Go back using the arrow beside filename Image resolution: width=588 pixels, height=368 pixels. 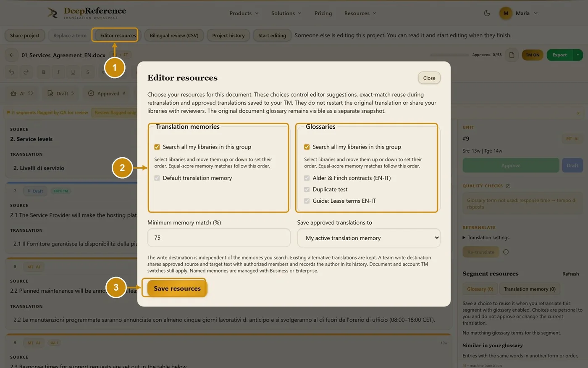pyautogui.click(x=12, y=55)
